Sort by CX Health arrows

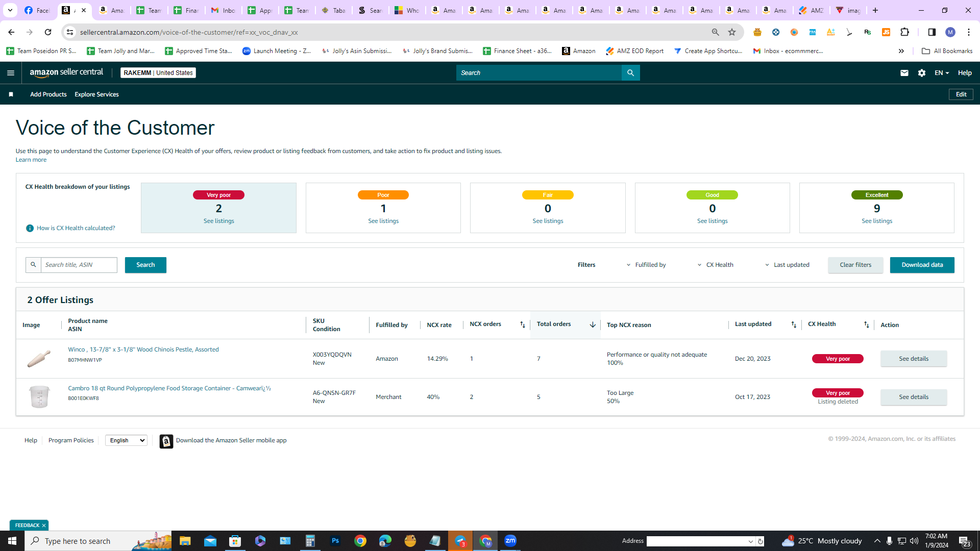[x=866, y=324]
